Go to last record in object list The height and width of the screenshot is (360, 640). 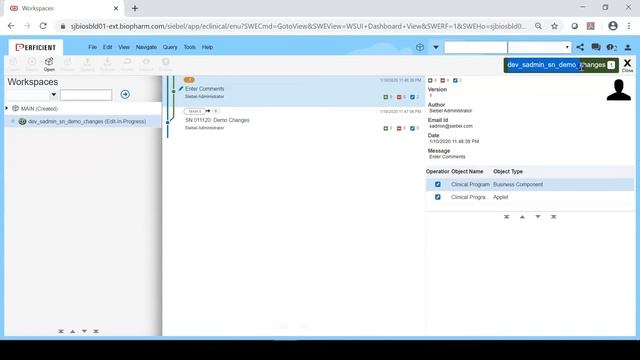click(x=553, y=217)
